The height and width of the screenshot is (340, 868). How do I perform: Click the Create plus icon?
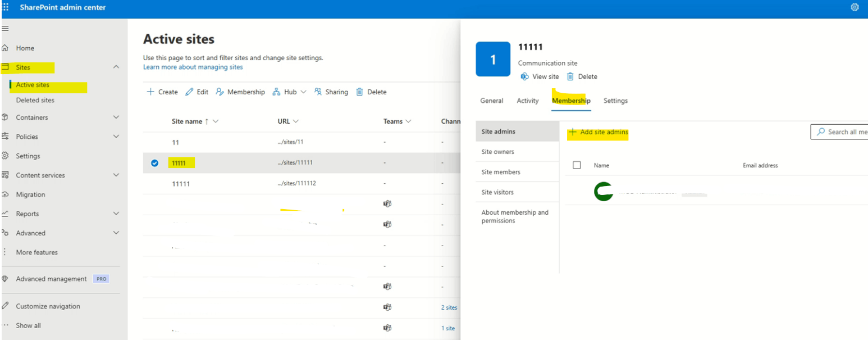pos(150,92)
